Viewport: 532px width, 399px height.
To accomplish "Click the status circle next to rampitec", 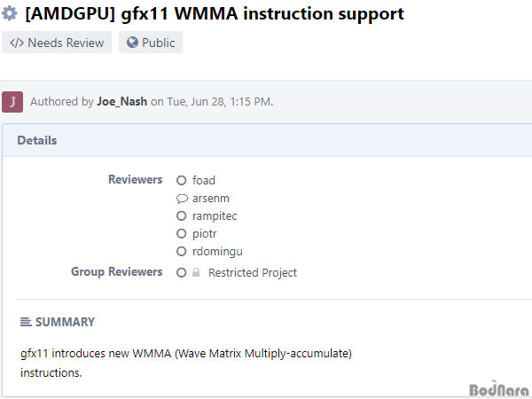I will tap(182, 215).
